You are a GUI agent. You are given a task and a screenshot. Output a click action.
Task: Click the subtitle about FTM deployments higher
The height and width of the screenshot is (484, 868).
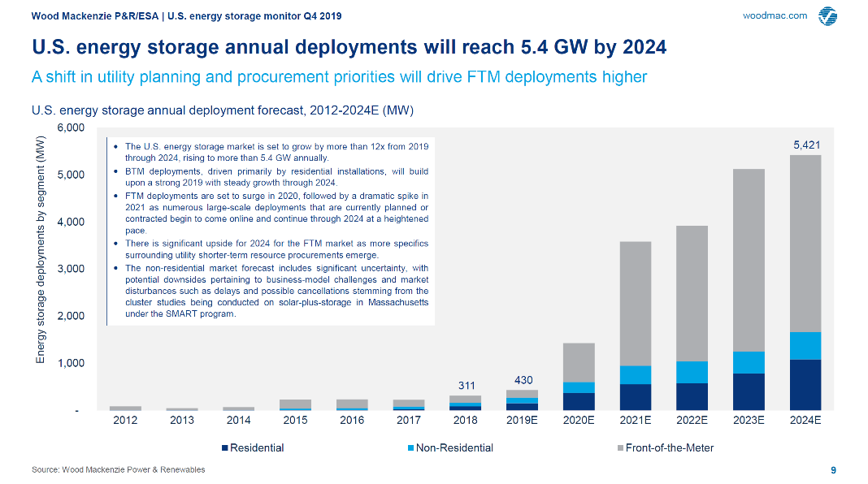tap(339, 77)
